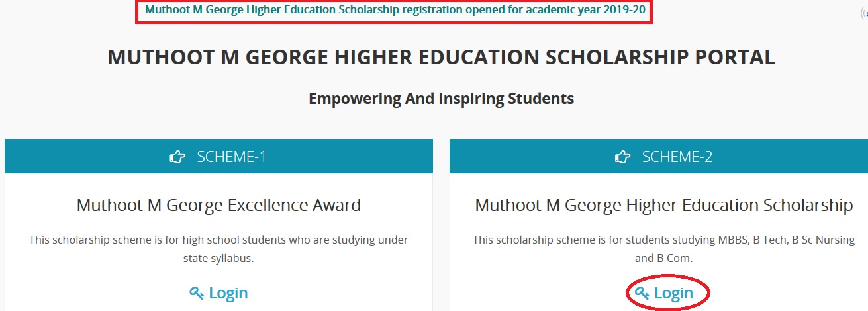Click the pointing hand icon beside SCHEME-2
This screenshot has width=868, height=311.
point(622,157)
